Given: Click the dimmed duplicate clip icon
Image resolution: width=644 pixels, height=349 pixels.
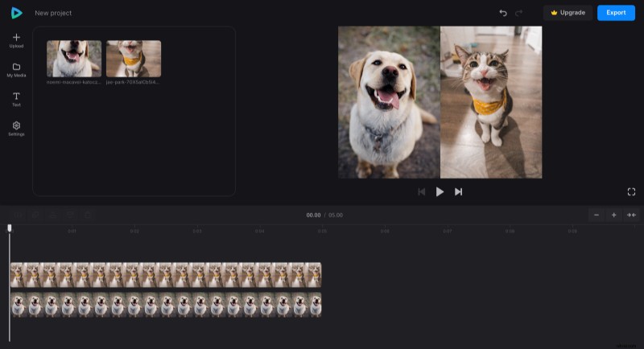Looking at the screenshot, I should pyautogui.click(x=35, y=215).
